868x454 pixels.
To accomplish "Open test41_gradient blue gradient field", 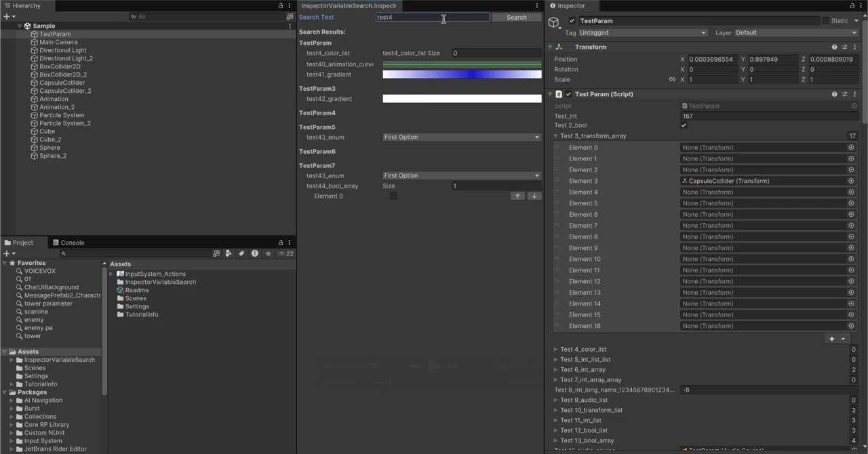I will [x=462, y=75].
